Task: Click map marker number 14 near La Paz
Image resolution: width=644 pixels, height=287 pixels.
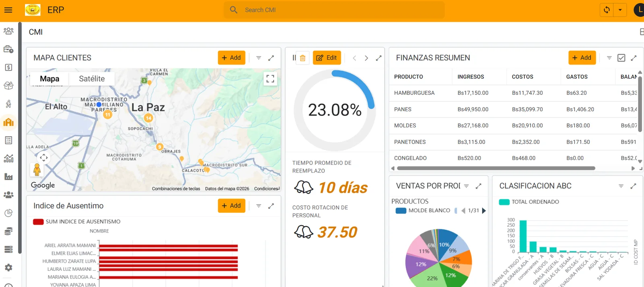Action: pyautogui.click(x=149, y=118)
